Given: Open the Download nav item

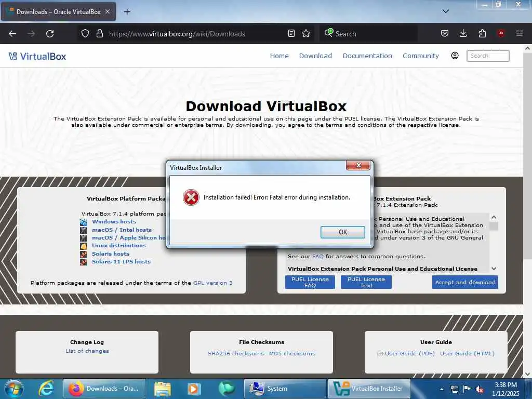Looking at the screenshot, I should tap(315, 56).
